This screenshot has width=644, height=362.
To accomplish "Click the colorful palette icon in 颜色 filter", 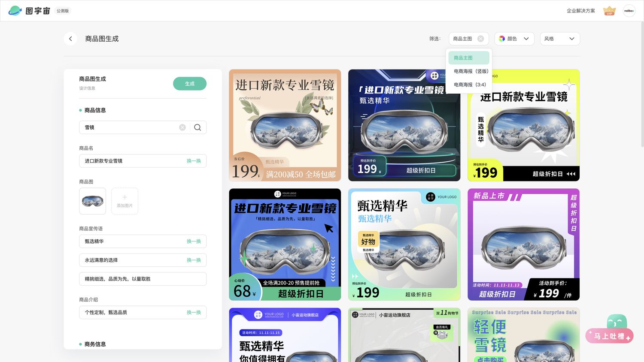I will (x=501, y=39).
